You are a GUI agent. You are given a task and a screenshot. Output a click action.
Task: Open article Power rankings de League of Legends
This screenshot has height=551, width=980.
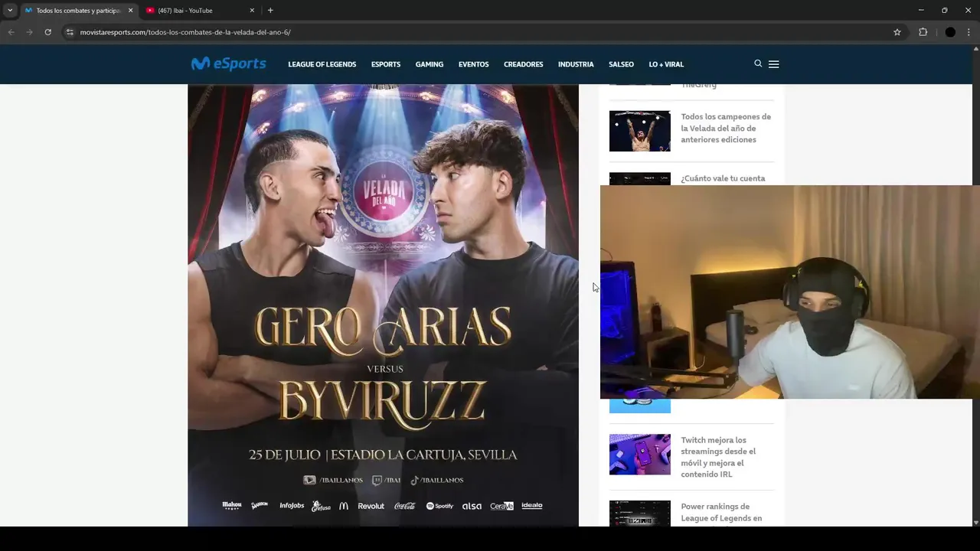[x=721, y=512]
